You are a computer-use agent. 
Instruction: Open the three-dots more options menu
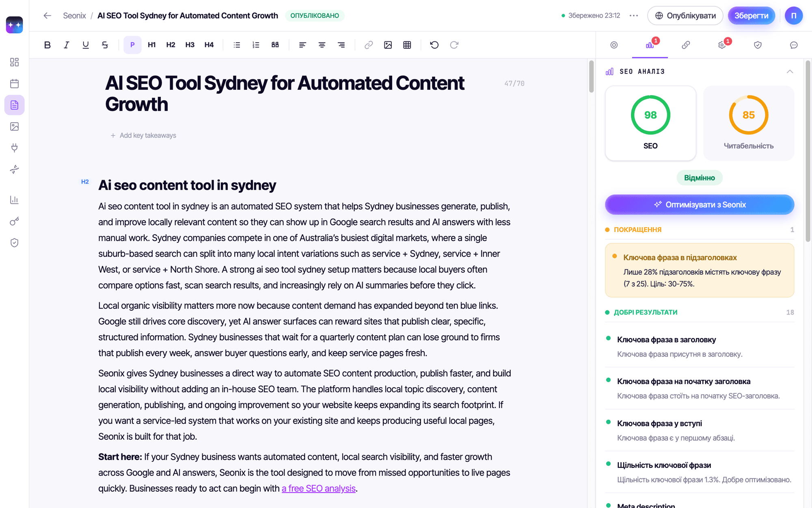pos(634,15)
